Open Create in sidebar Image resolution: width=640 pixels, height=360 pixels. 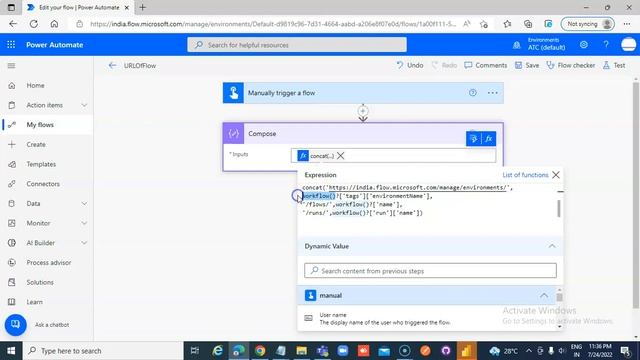coord(36,144)
